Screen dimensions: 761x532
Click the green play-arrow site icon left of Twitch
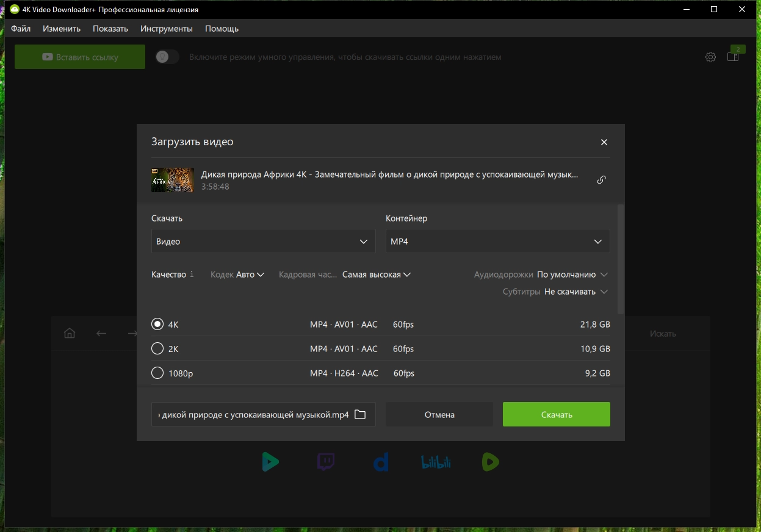(270, 462)
